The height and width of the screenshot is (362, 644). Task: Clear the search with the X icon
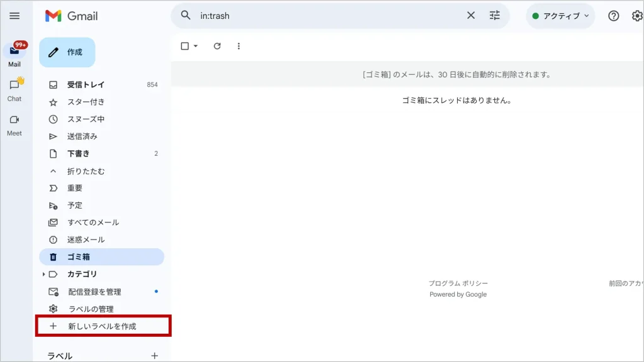[470, 16]
